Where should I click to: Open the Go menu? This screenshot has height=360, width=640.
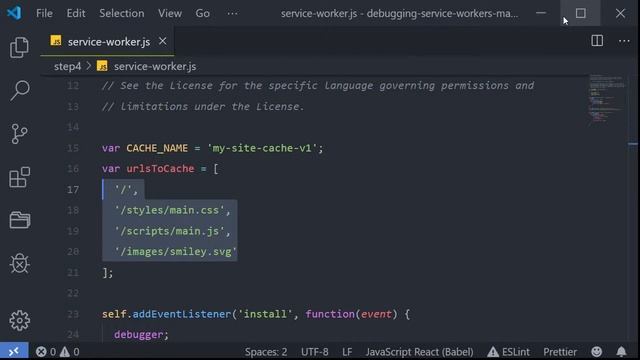(202, 13)
